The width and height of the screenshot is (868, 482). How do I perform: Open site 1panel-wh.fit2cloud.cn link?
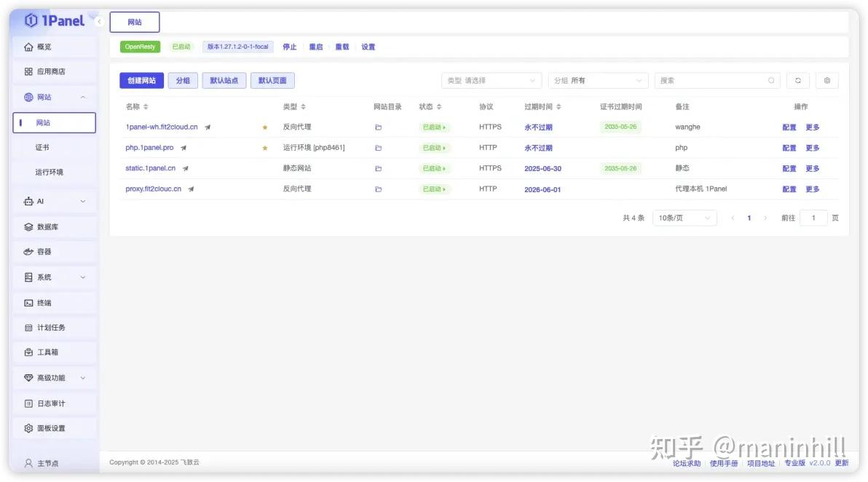coord(162,127)
